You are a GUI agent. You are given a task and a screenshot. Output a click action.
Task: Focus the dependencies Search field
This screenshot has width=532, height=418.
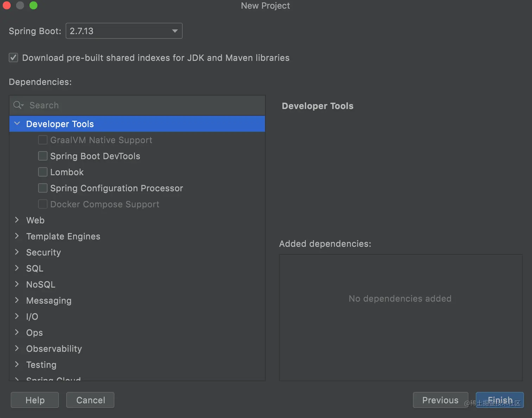[x=137, y=105]
